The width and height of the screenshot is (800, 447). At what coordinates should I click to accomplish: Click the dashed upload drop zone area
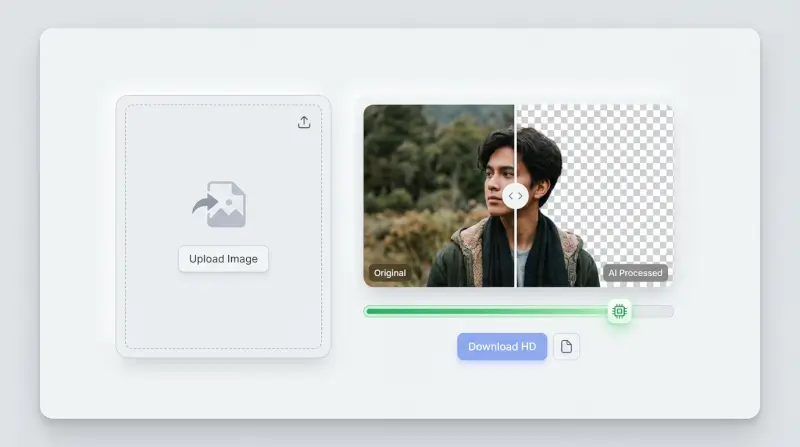223,227
